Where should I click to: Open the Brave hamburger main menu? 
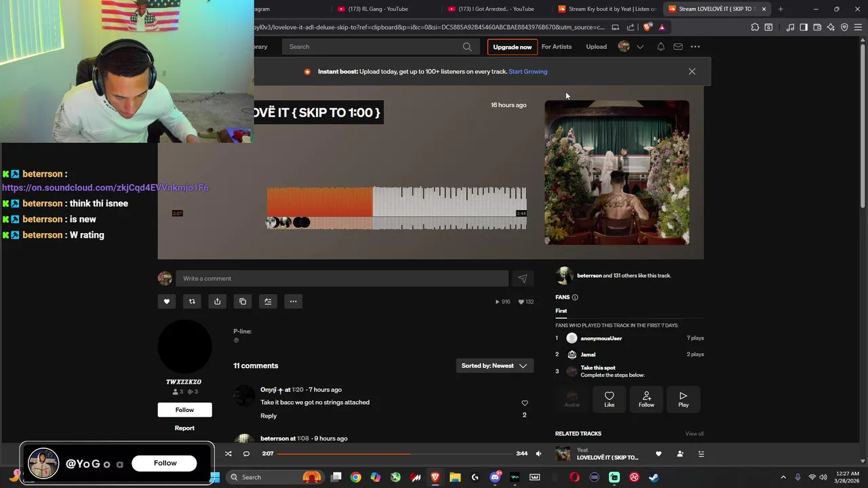pyautogui.click(x=859, y=27)
